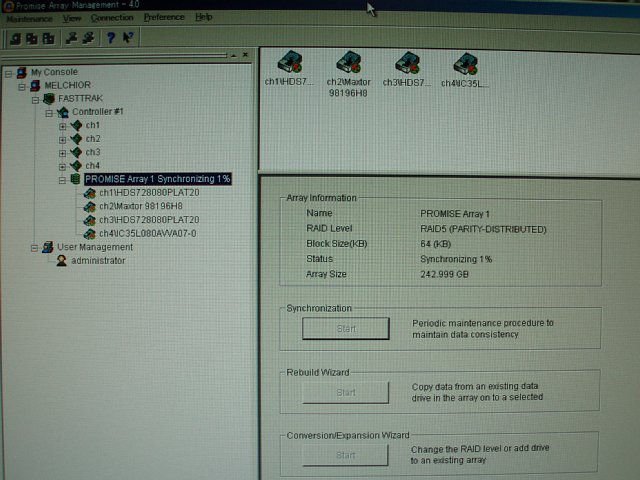
Task: Select the ch3 HDS7 drive icon in top pane
Action: pos(406,65)
